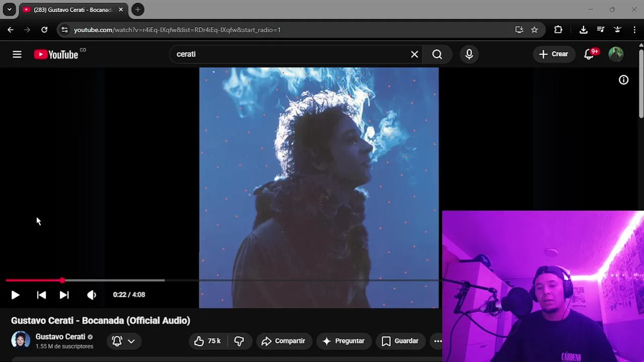The height and width of the screenshot is (362, 644).
Task: Click the 0:22 / 4:08 time display
Action: point(129,295)
